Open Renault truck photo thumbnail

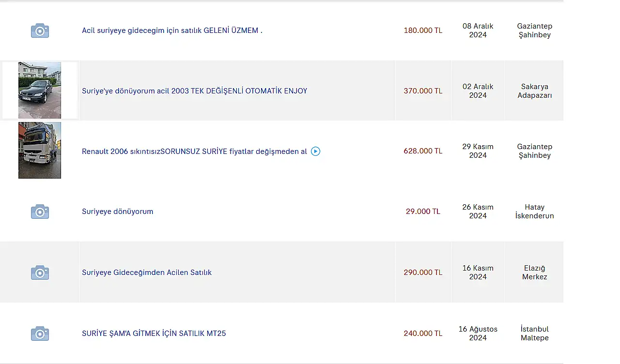pyautogui.click(x=40, y=150)
